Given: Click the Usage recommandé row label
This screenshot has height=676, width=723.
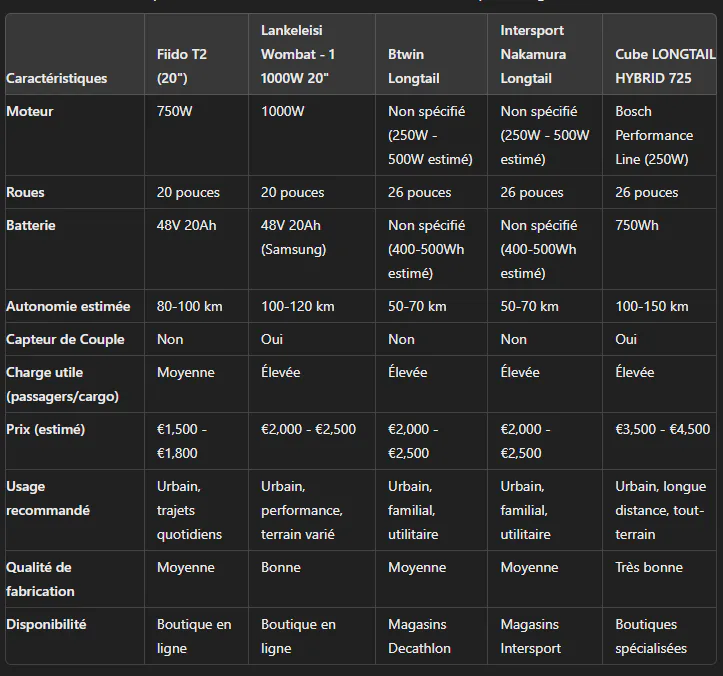Looking at the screenshot, I should point(48,498).
